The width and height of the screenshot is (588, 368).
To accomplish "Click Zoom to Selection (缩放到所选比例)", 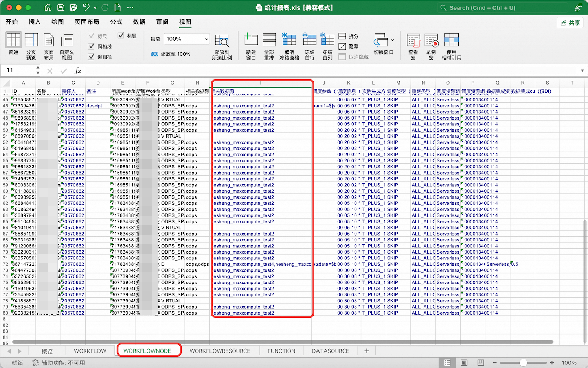I will click(x=222, y=46).
